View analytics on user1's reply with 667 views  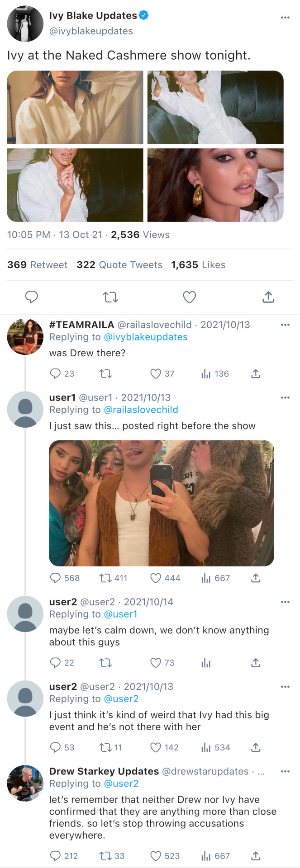pyautogui.click(x=206, y=578)
